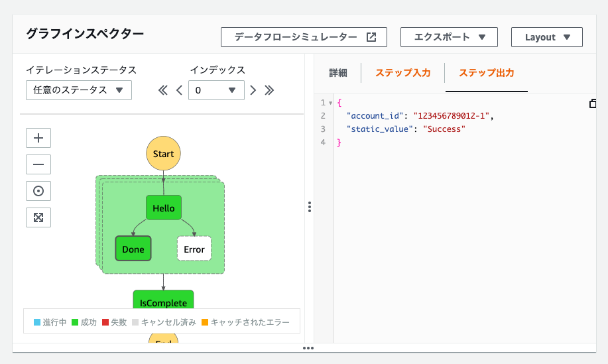
Task: Switch to the 詳細 tab
Action: click(x=338, y=73)
